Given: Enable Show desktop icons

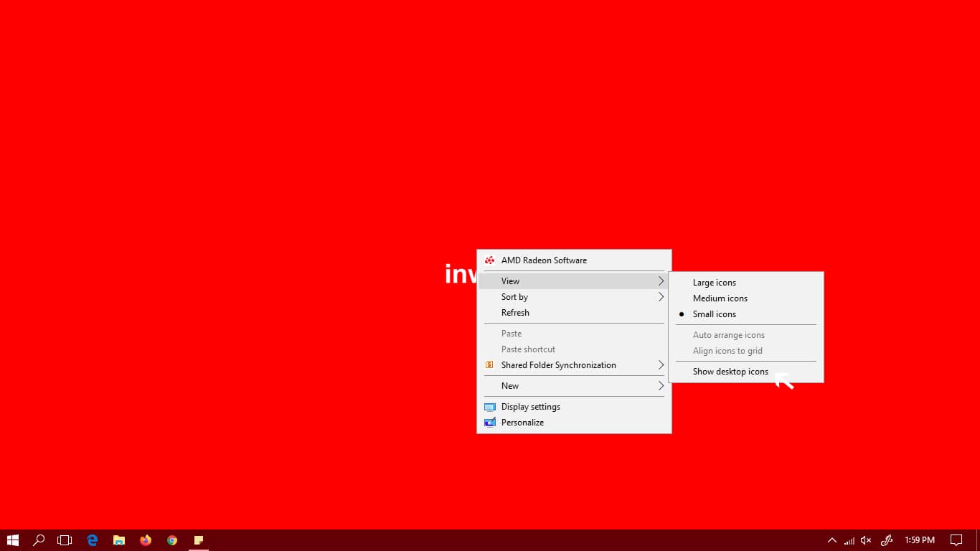Looking at the screenshot, I should pyautogui.click(x=730, y=371).
